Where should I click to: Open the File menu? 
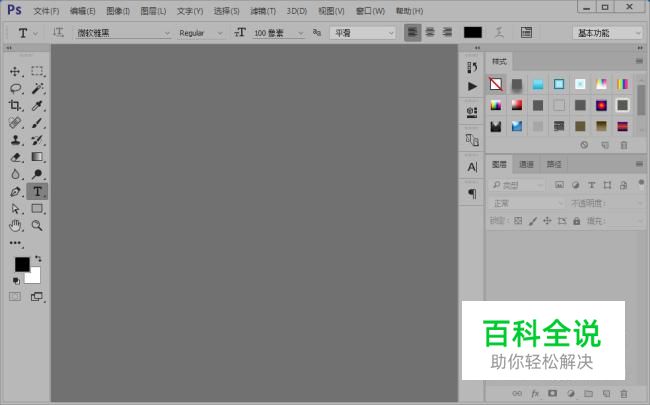(x=46, y=11)
